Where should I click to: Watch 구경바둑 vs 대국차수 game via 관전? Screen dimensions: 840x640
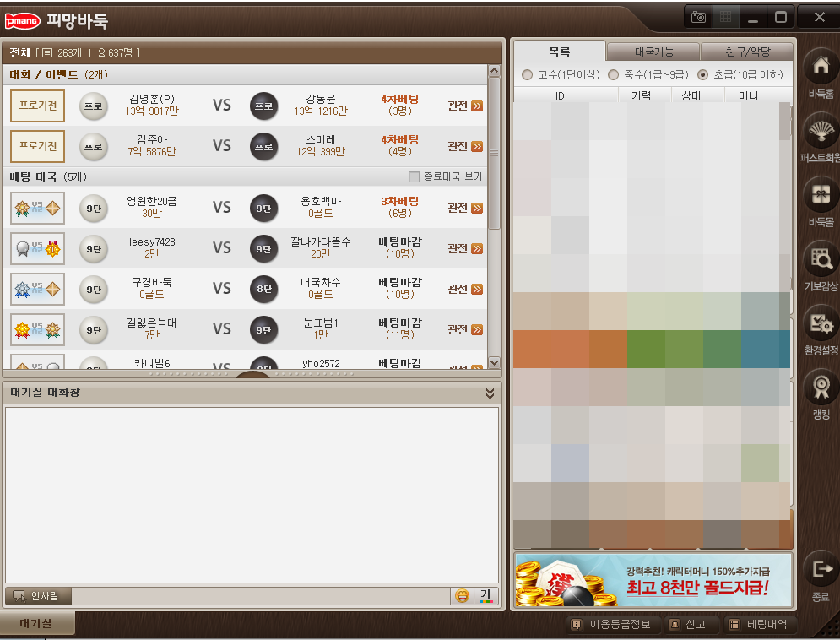(465, 290)
